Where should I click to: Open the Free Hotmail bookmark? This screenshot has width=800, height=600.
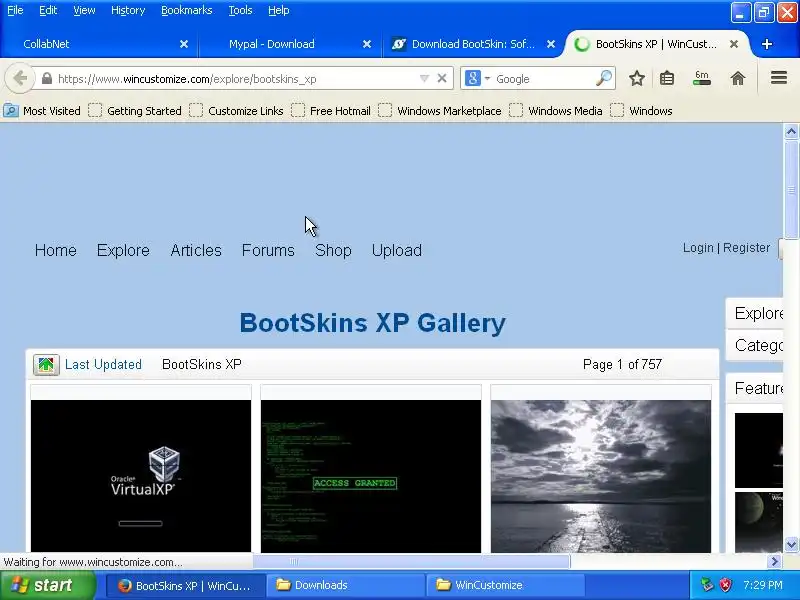coord(331,111)
